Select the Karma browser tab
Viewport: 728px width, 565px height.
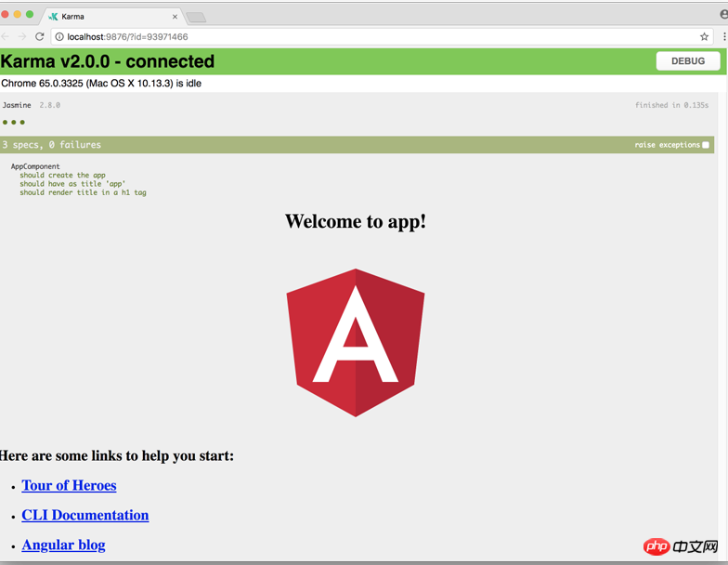pos(112,17)
